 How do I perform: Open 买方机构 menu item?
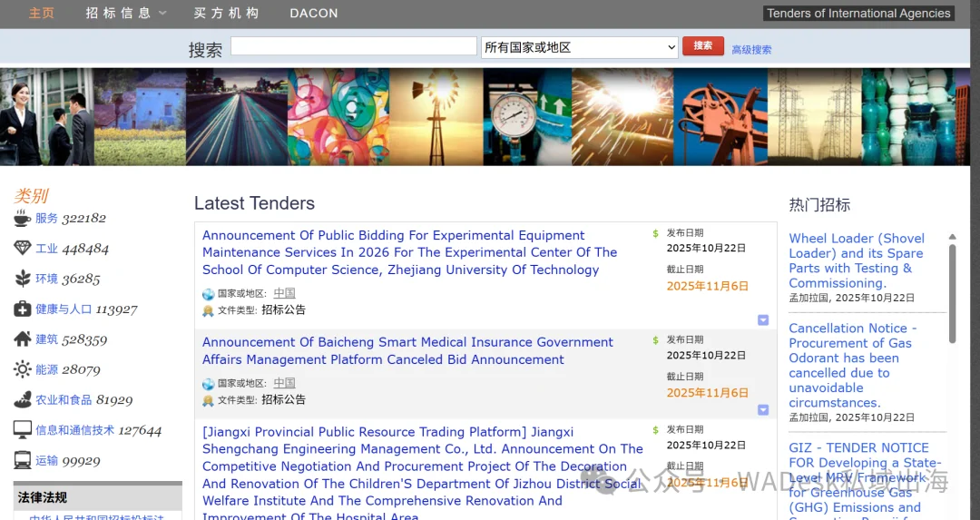point(226,13)
